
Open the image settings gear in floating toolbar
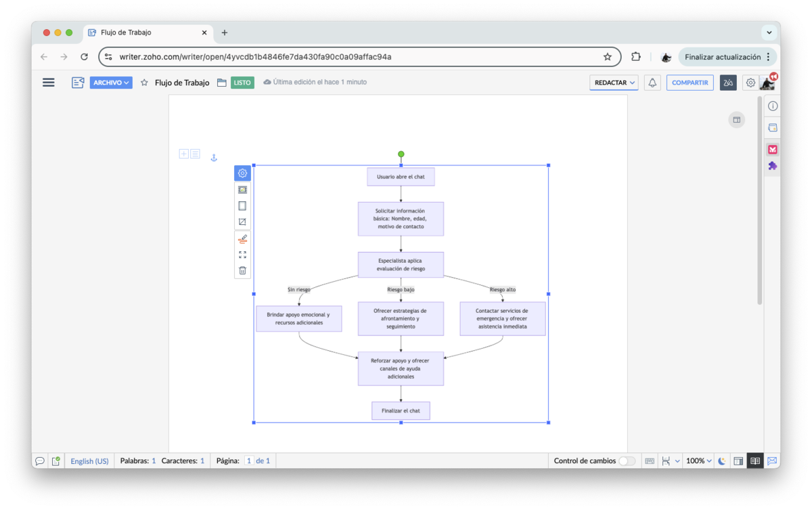(242, 173)
